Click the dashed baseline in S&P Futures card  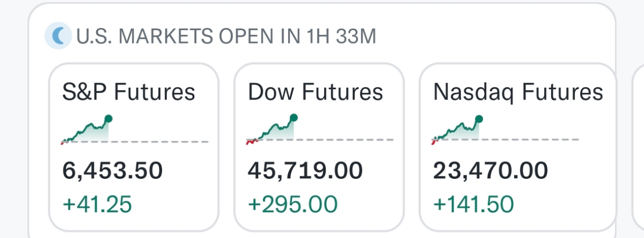pyautogui.click(x=161, y=142)
